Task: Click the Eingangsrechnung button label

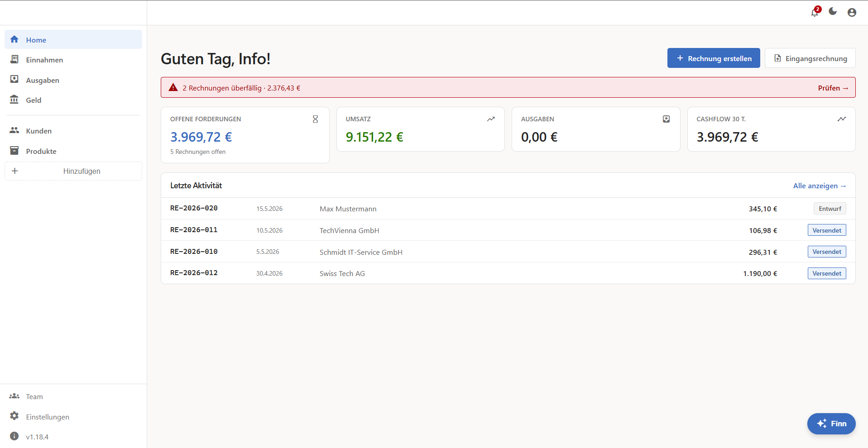Action: coord(816,58)
